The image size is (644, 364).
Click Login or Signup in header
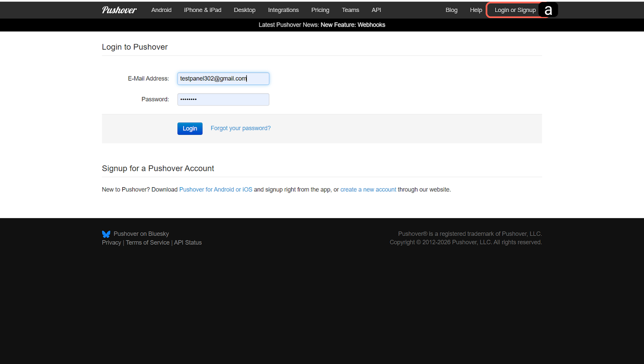point(515,10)
